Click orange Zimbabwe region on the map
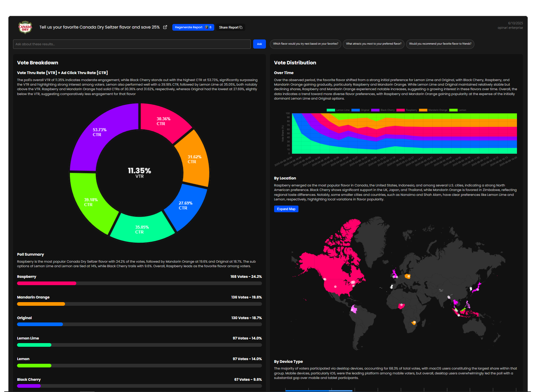Viewport: 537px width, 392px height. click(x=414, y=322)
